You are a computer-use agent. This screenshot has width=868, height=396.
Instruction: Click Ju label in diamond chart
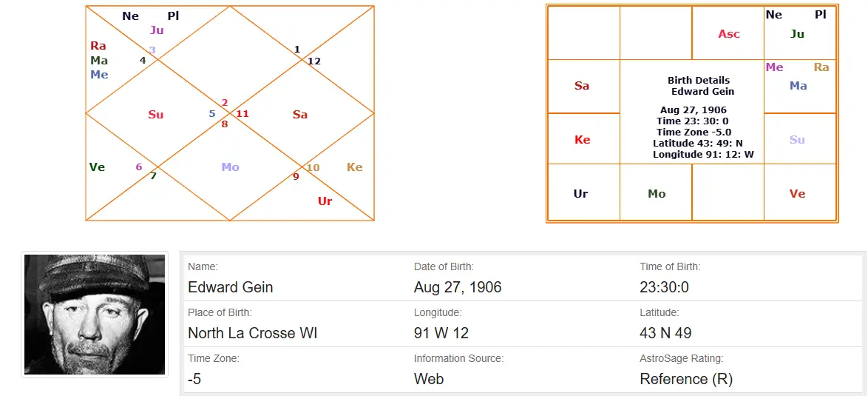pyautogui.click(x=157, y=30)
